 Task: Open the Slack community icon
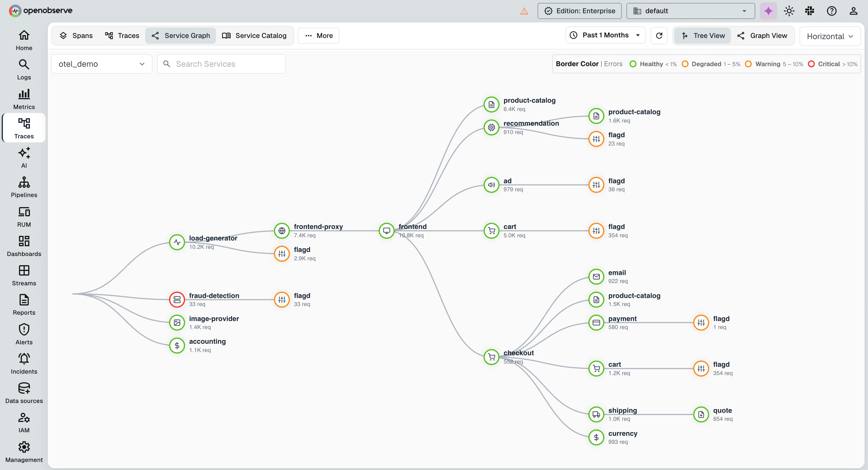810,11
